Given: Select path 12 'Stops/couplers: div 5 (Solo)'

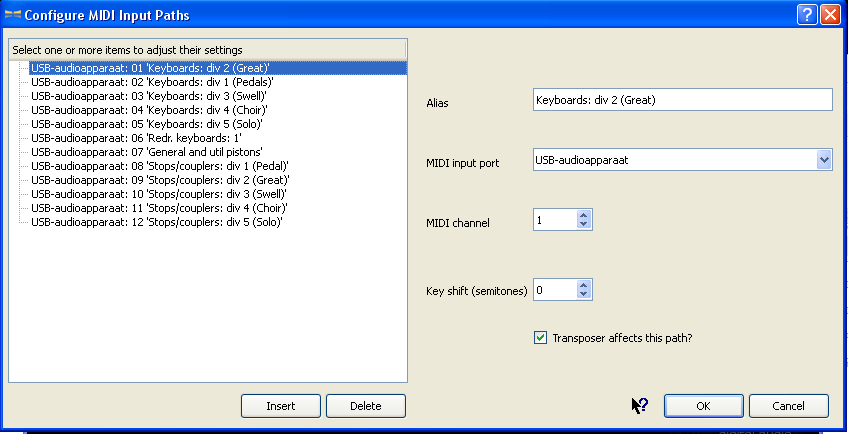Looking at the screenshot, I should [x=157, y=222].
